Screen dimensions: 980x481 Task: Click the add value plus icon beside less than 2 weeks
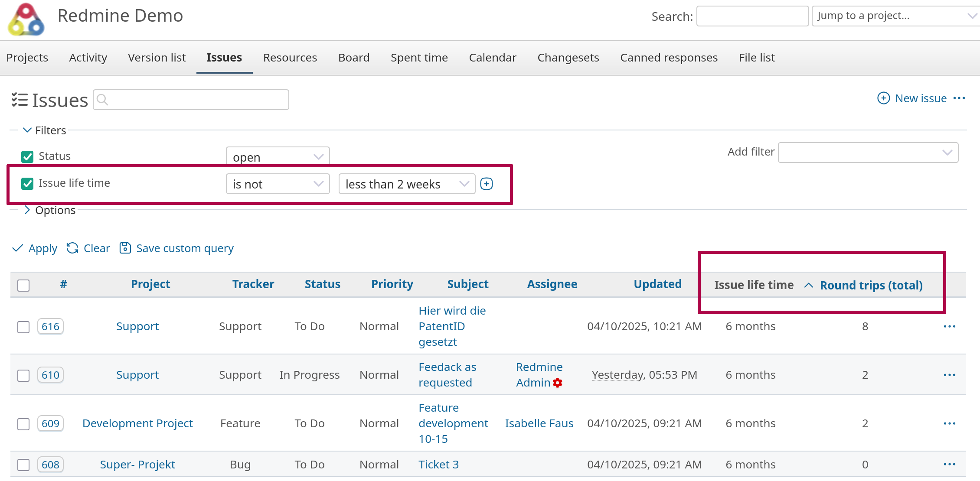coord(487,184)
